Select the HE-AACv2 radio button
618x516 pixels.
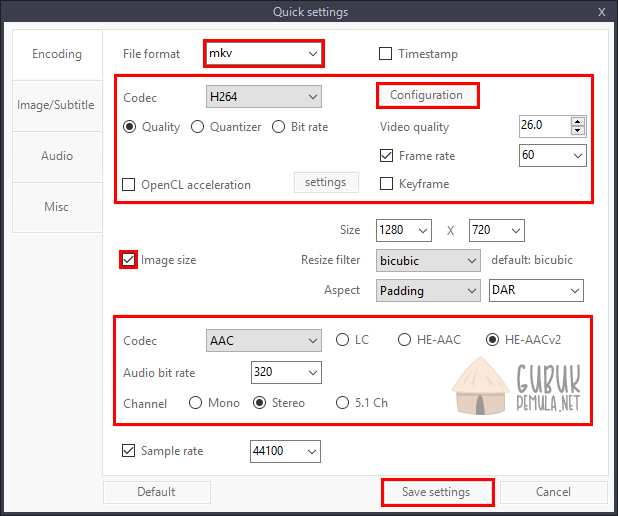click(493, 340)
